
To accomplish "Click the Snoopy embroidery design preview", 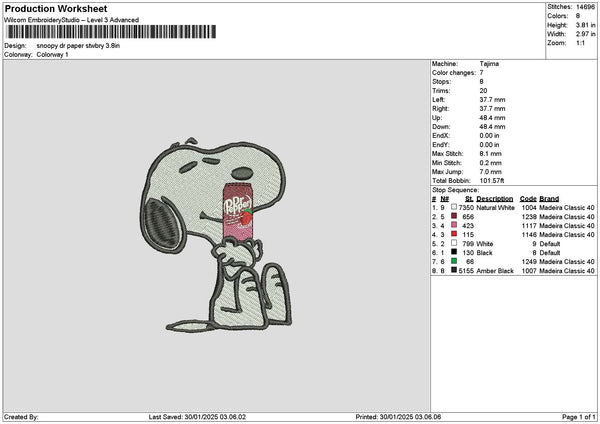I will click(217, 235).
